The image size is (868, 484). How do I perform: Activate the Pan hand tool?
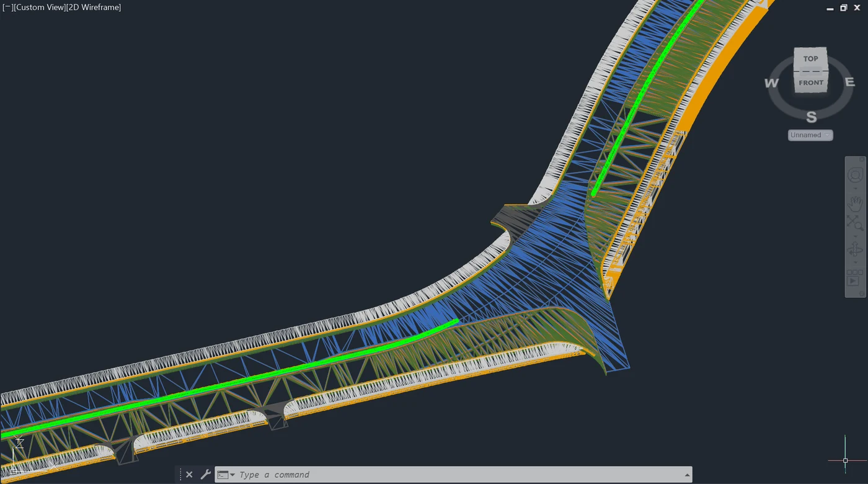855,203
